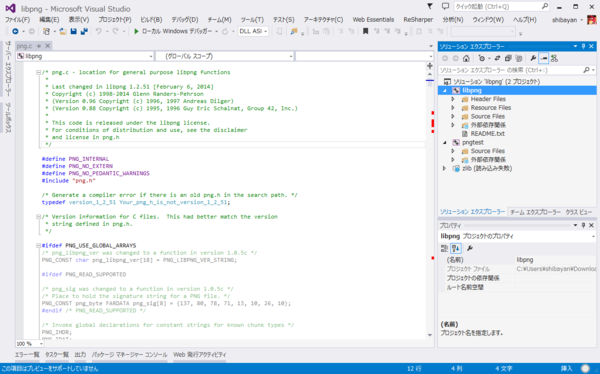Click the Solution Explorer sync arrows icon
This screenshot has height=374, width=600.
coord(497,58)
